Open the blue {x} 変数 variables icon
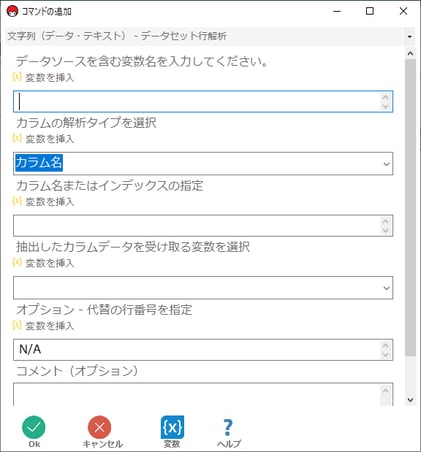 [172, 427]
